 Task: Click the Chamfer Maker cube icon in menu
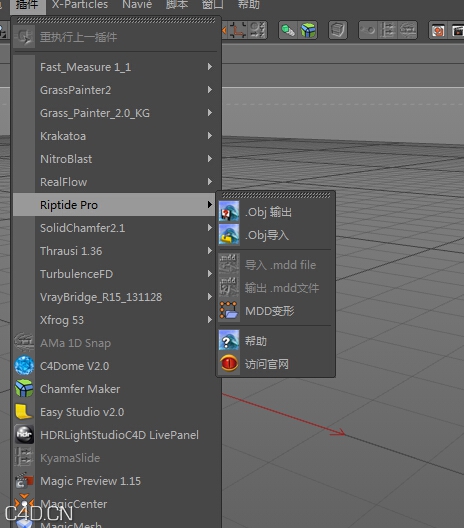(x=24, y=389)
